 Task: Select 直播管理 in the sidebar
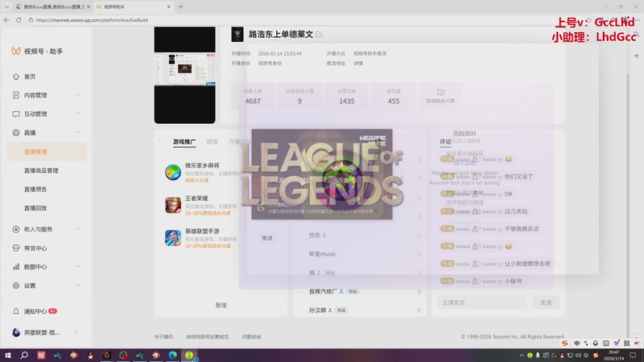point(47,151)
